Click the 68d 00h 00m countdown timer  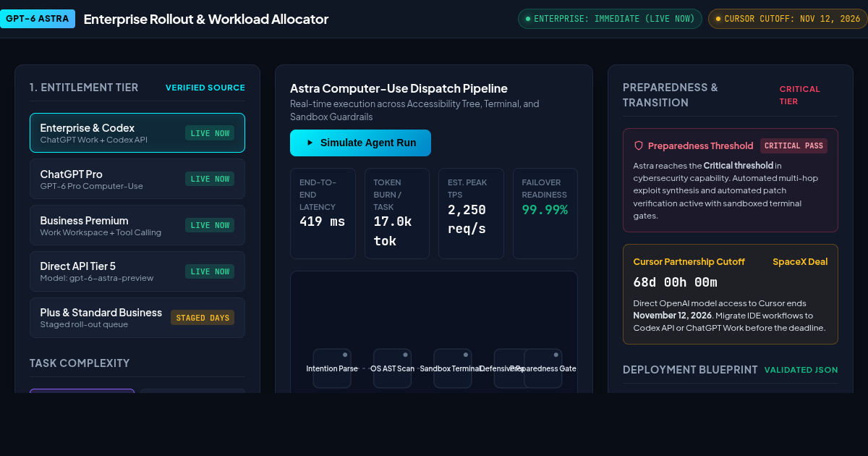coord(675,282)
